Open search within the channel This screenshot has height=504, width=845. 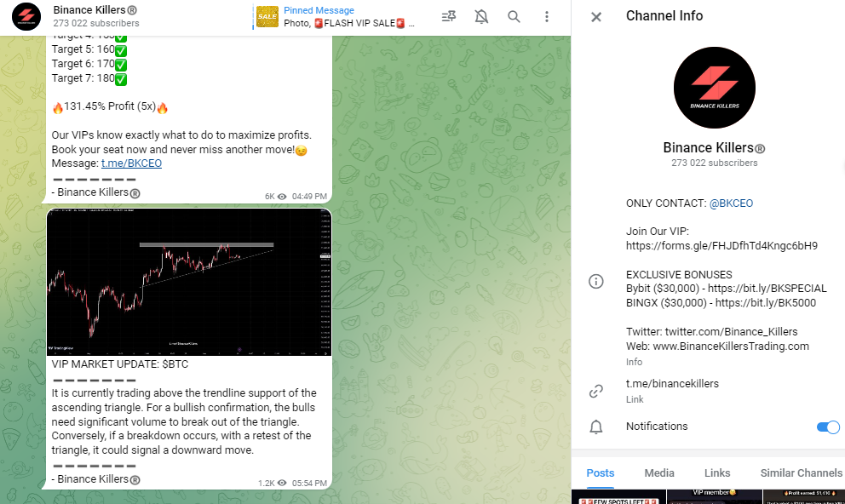coord(514,17)
